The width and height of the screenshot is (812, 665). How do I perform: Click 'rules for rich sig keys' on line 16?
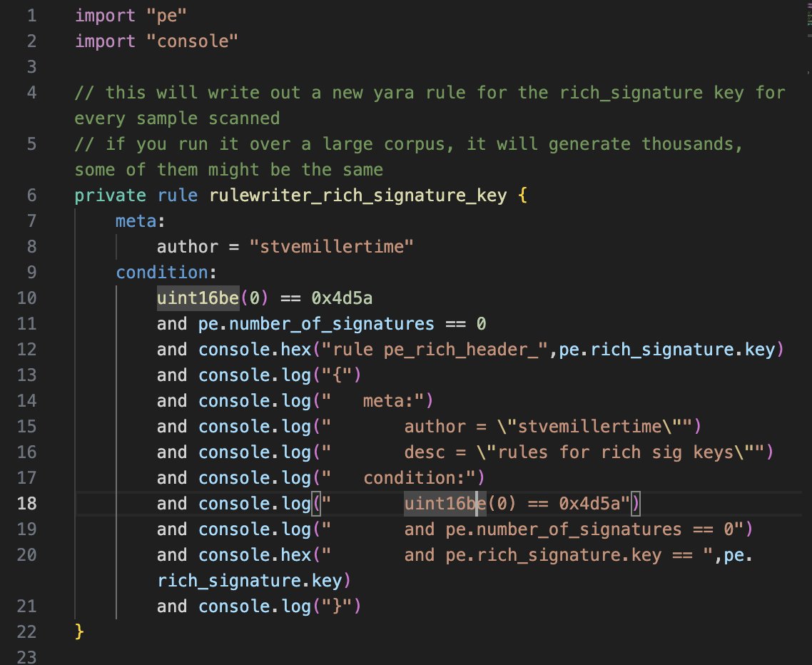(x=615, y=452)
